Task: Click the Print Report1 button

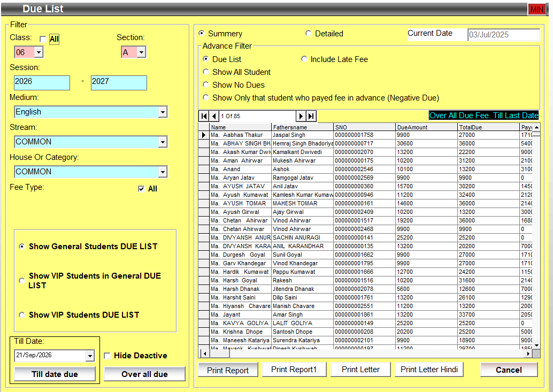Action: point(294,370)
